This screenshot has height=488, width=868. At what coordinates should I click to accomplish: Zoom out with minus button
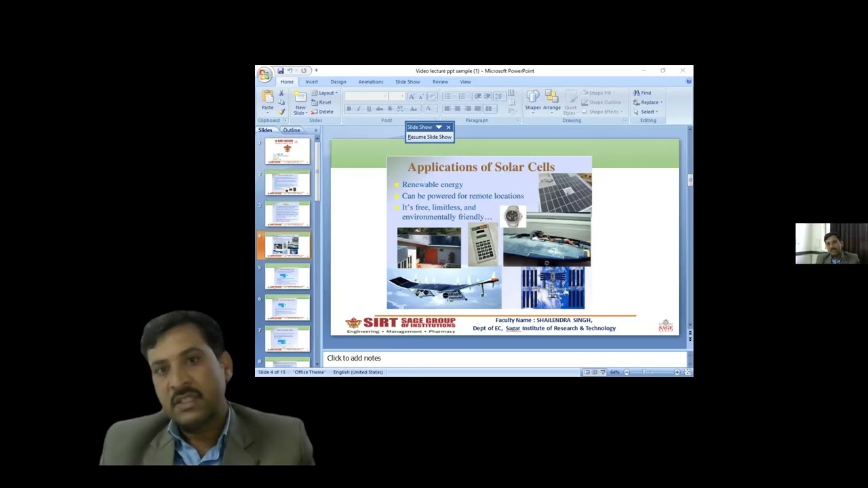click(627, 372)
